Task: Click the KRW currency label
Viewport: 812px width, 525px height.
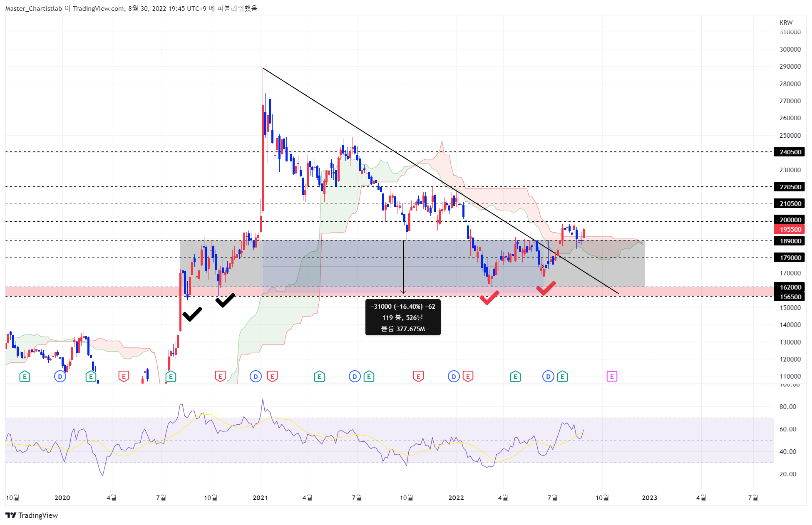Action: 786,23
